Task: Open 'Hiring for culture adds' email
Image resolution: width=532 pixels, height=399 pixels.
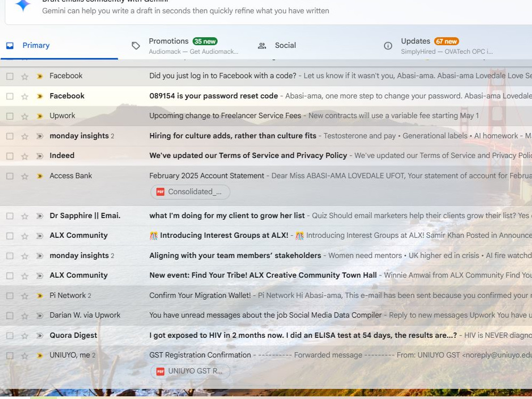Action: point(266,136)
